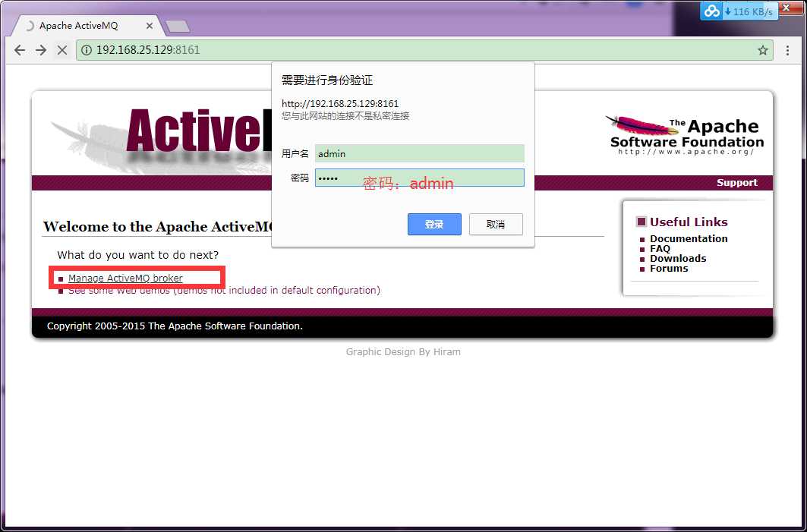Viewport: 807px width, 532px height.
Task: Click the cloud download speed widget icon
Action: pos(712,11)
